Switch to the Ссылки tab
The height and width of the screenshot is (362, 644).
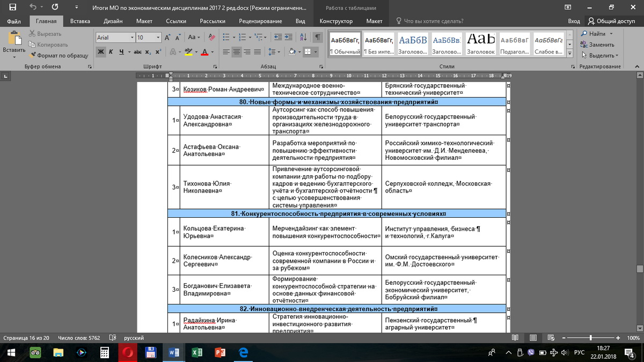[176, 21]
